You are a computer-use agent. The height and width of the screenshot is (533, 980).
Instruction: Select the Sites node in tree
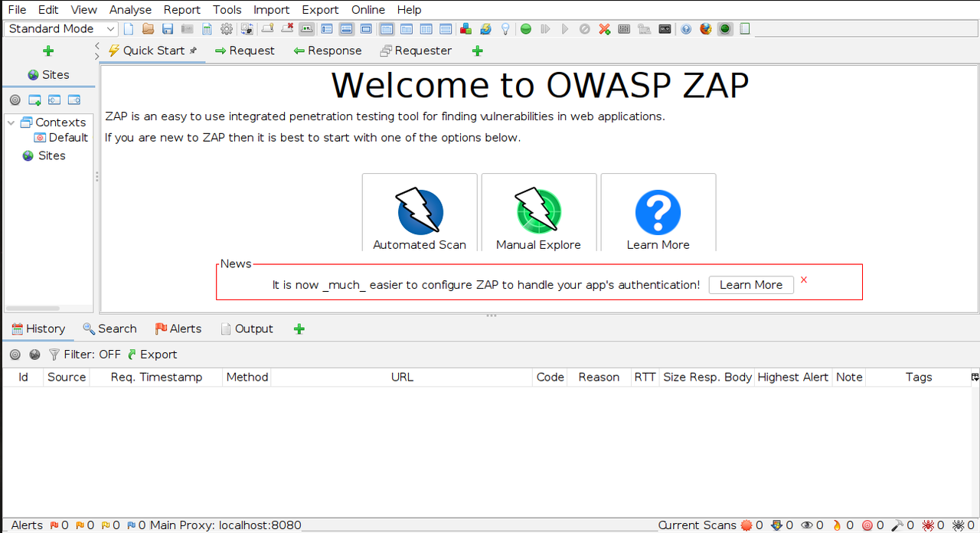[44, 155]
